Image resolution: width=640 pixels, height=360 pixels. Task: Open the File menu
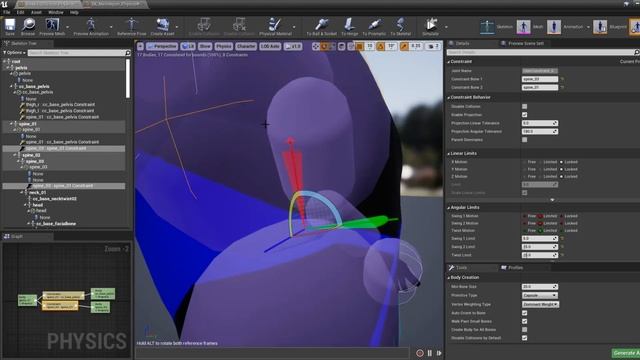tap(7, 12)
